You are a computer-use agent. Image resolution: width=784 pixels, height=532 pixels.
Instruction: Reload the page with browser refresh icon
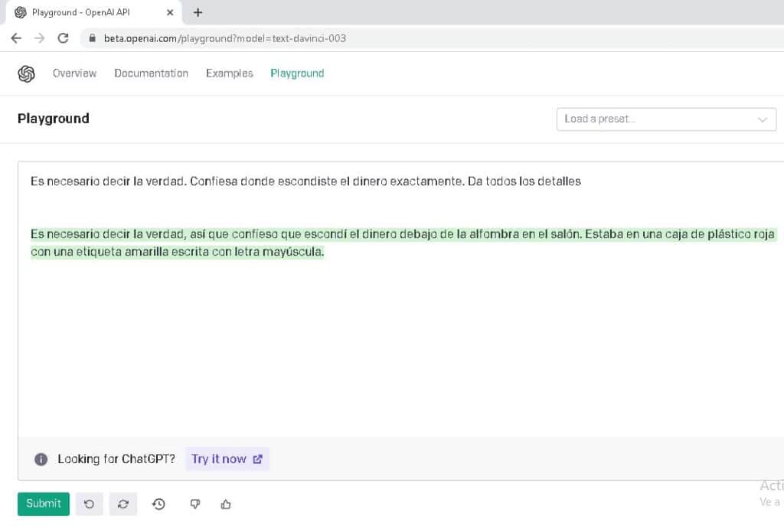64,38
